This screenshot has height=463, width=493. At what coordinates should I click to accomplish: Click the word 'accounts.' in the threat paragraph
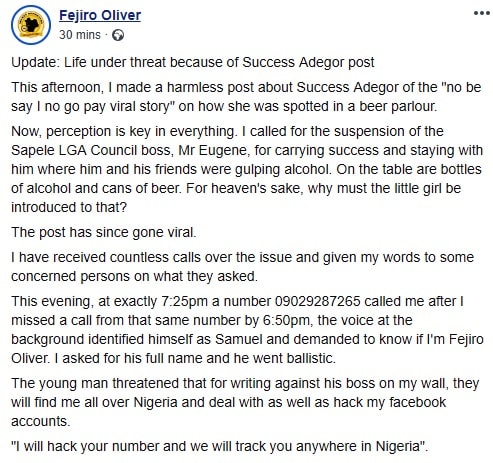pos(41,421)
